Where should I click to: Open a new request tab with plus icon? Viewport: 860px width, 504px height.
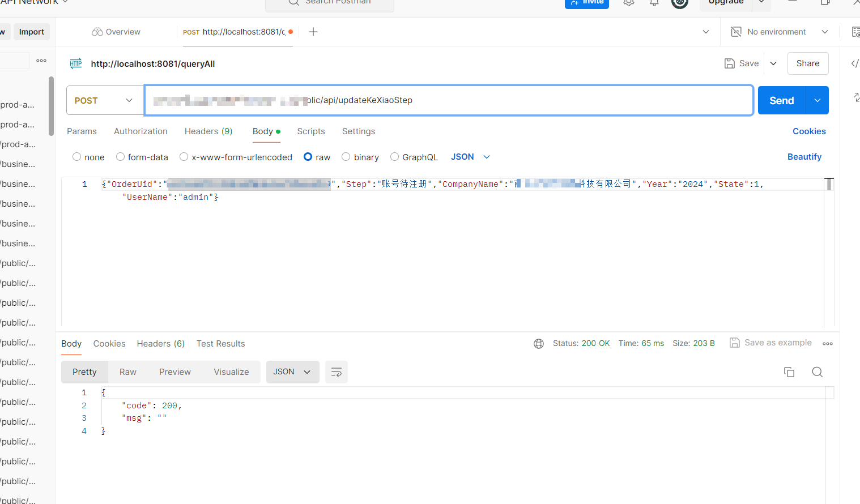pos(313,32)
